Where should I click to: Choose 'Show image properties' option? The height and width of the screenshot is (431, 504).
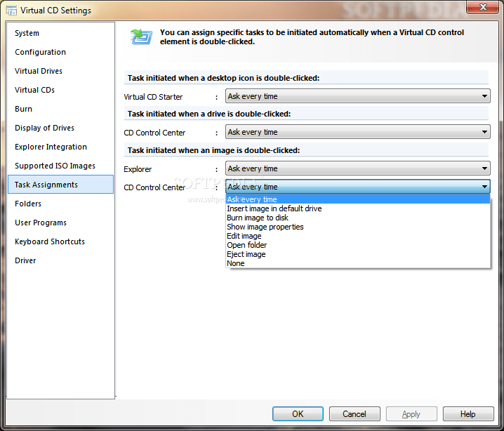tap(358, 227)
